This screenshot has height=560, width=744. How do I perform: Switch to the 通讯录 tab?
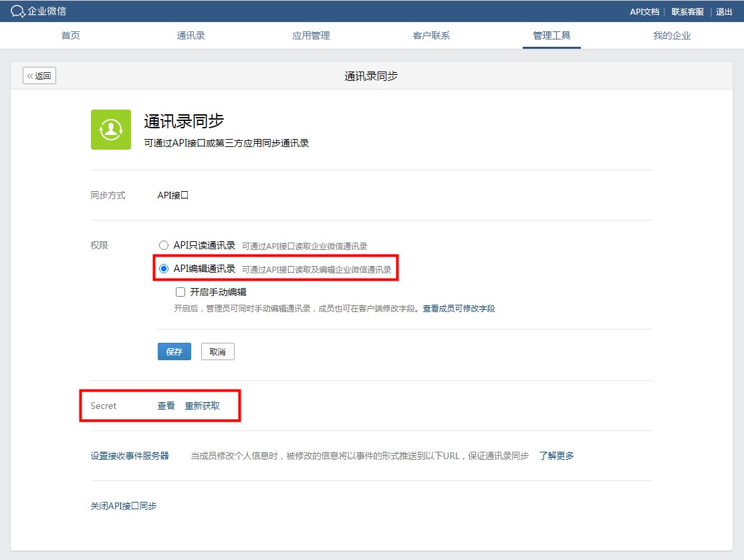click(191, 35)
